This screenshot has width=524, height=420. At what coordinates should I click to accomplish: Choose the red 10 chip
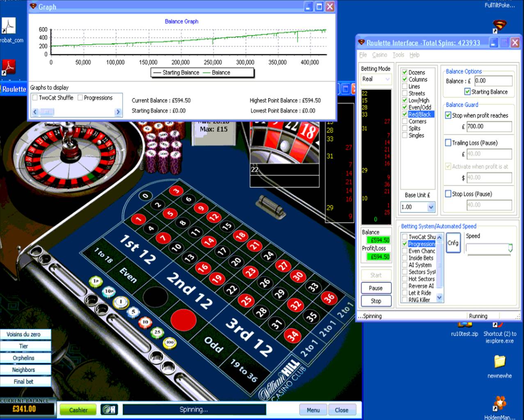point(145,322)
